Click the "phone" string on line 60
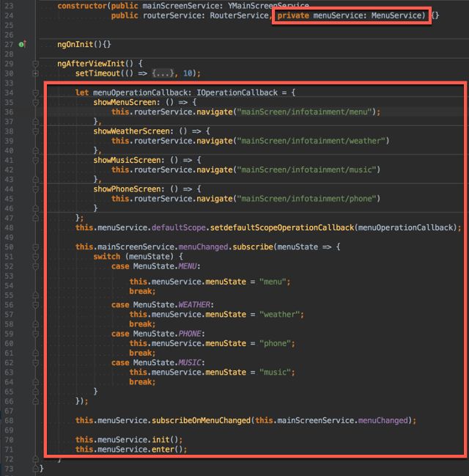Viewport: 469px width, 476px height. pos(275,343)
